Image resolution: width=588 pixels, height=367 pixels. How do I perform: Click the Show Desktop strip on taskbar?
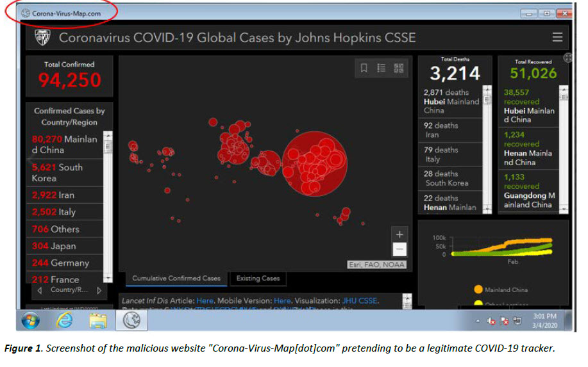(x=569, y=321)
